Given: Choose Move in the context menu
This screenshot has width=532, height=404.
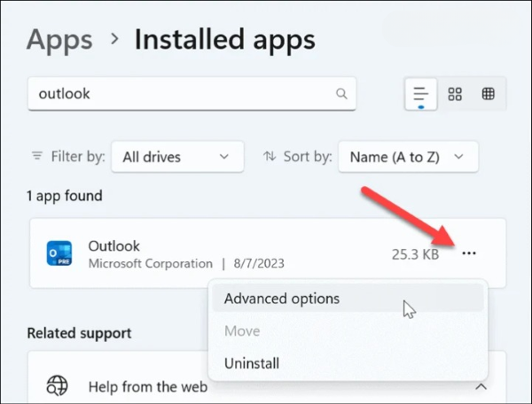Looking at the screenshot, I should tap(348, 330).
